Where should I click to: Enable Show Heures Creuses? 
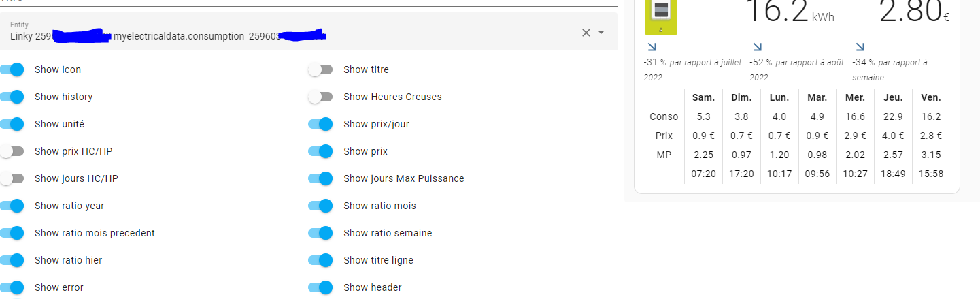320,97
